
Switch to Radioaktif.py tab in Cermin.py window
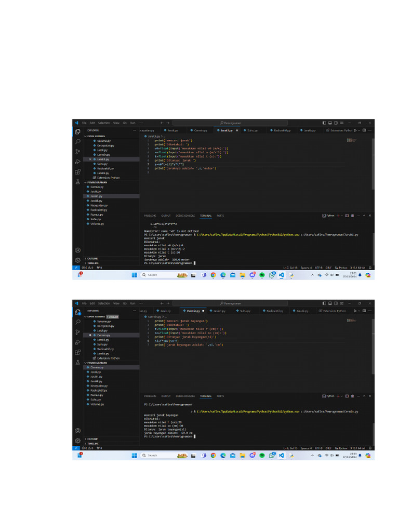click(x=275, y=311)
